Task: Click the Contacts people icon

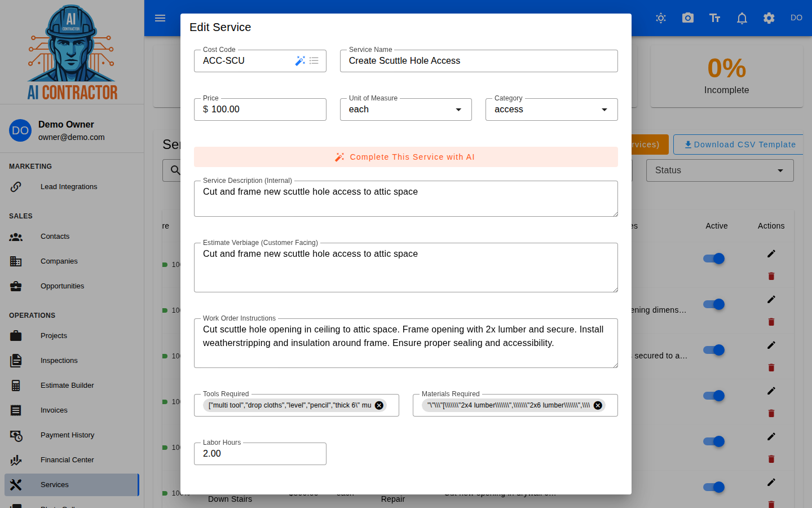Action: pos(16,237)
